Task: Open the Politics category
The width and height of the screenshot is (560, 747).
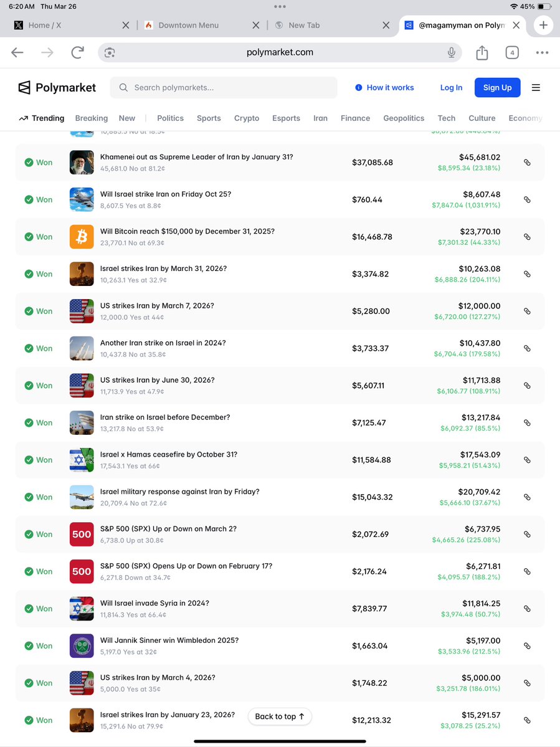Action: pos(170,118)
